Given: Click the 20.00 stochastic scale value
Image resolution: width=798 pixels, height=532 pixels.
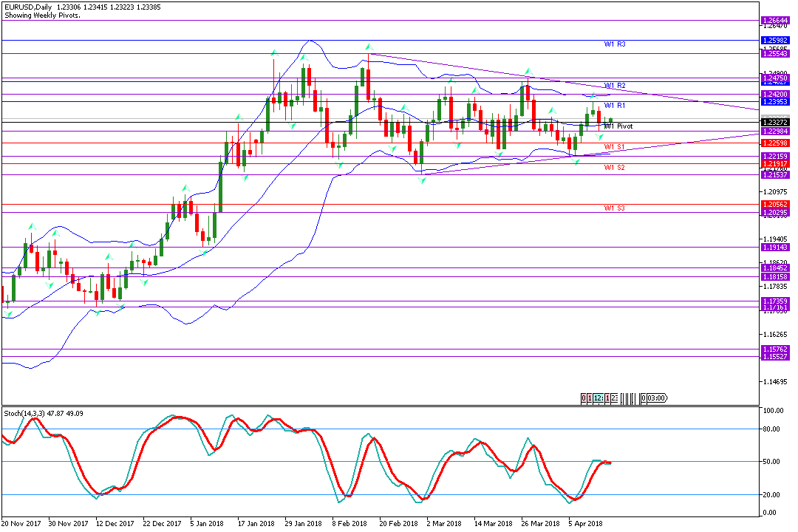Looking at the screenshot, I should [771, 495].
